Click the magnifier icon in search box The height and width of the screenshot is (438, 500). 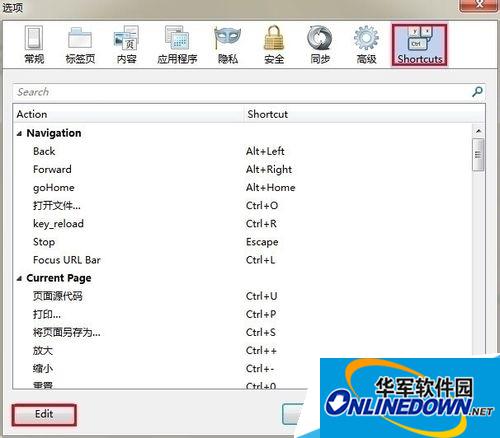[477, 92]
